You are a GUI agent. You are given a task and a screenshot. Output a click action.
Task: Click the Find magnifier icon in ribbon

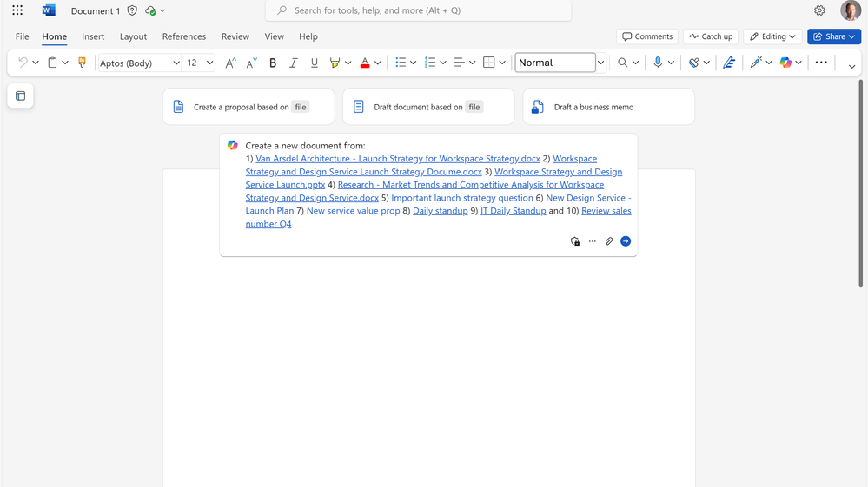point(623,63)
